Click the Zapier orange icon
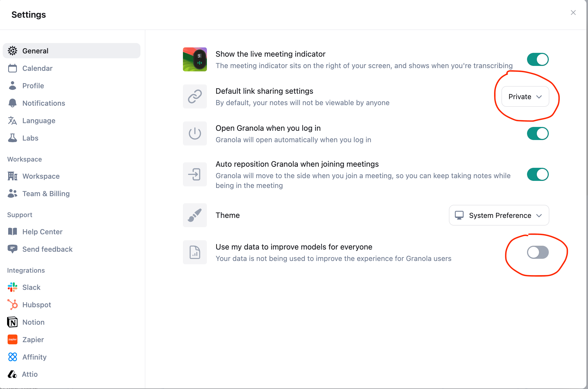 [13, 339]
